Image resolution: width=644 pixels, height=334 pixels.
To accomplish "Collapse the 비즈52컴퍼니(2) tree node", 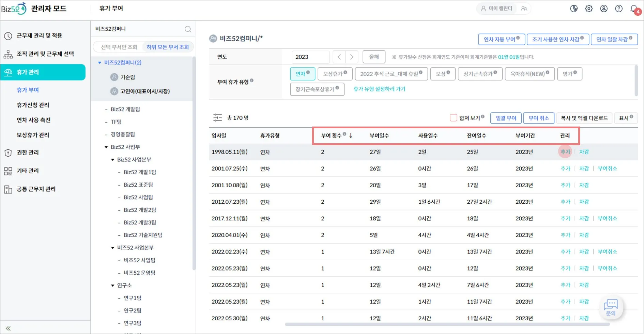I will click(x=99, y=63).
